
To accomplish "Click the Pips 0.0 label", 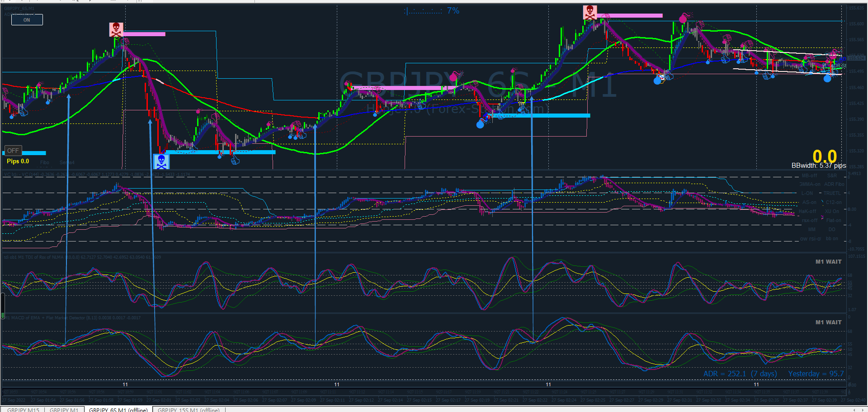I will tap(18, 161).
